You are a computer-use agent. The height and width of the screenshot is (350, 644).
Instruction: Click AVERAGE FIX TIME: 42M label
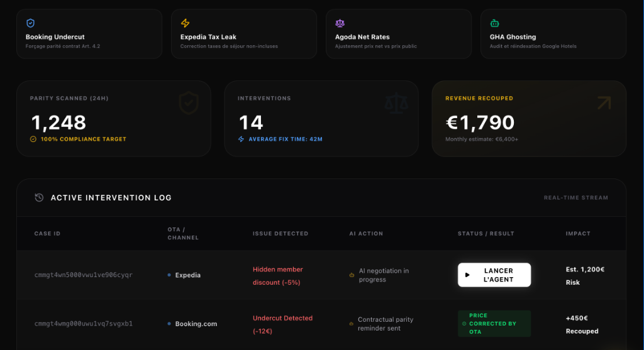pos(286,139)
